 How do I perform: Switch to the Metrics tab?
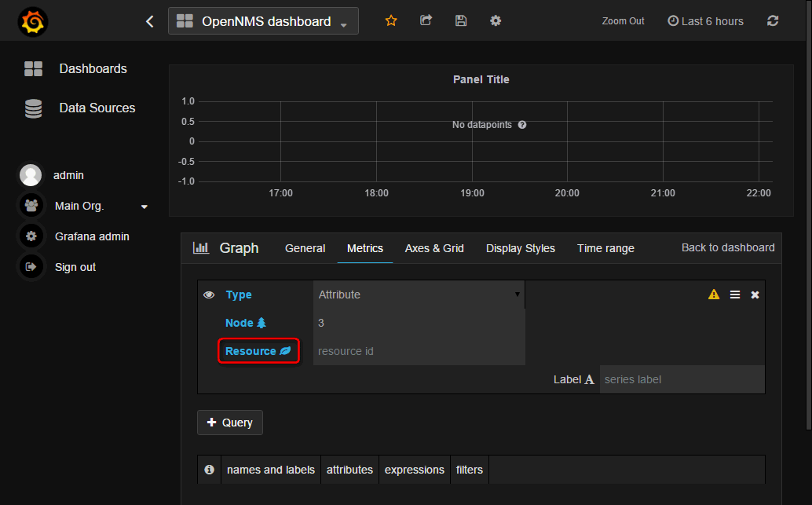pos(364,248)
